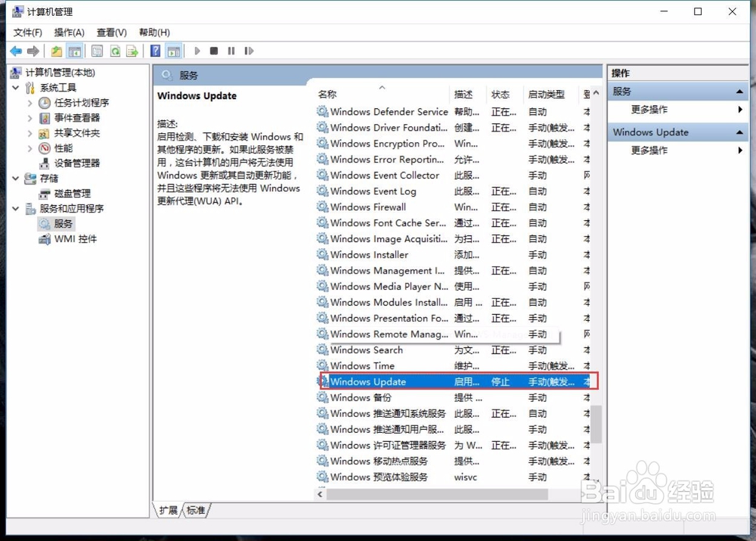Open 帮助(H) menu
Screen dimensions: 756x541
154,33
